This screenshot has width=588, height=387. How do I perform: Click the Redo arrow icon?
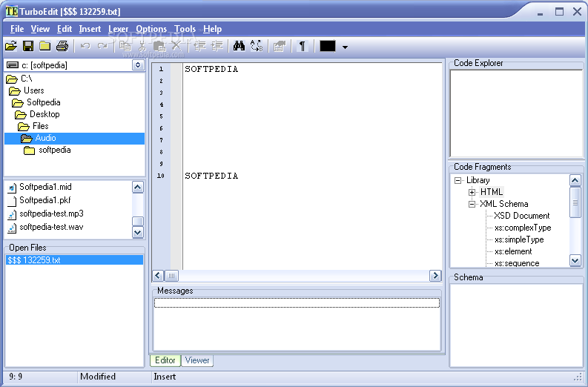tap(102, 46)
